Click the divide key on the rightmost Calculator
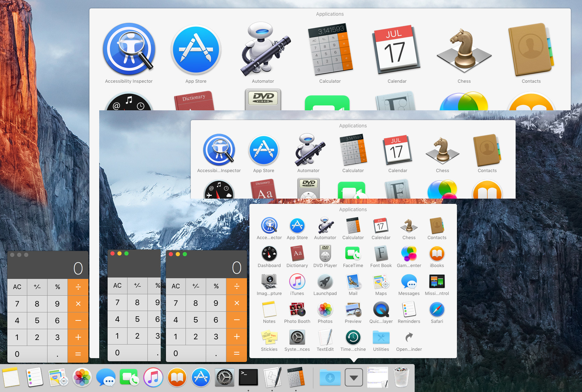Viewport: 582px width, 392px height. tap(237, 286)
